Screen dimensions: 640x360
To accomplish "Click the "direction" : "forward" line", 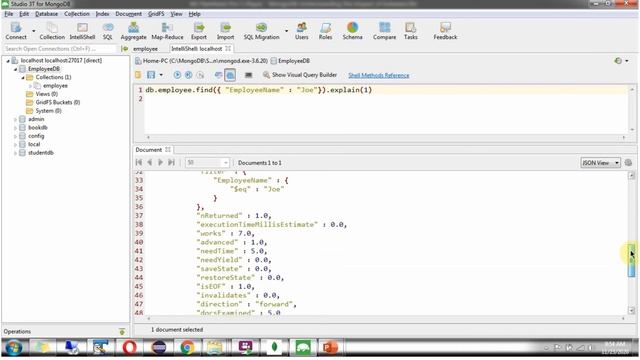I will 246,304.
